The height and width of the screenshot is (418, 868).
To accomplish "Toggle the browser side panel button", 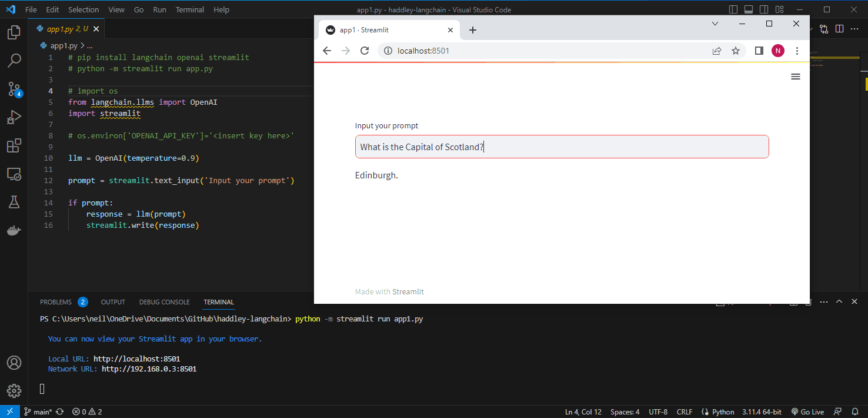I will click(x=759, y=51).
